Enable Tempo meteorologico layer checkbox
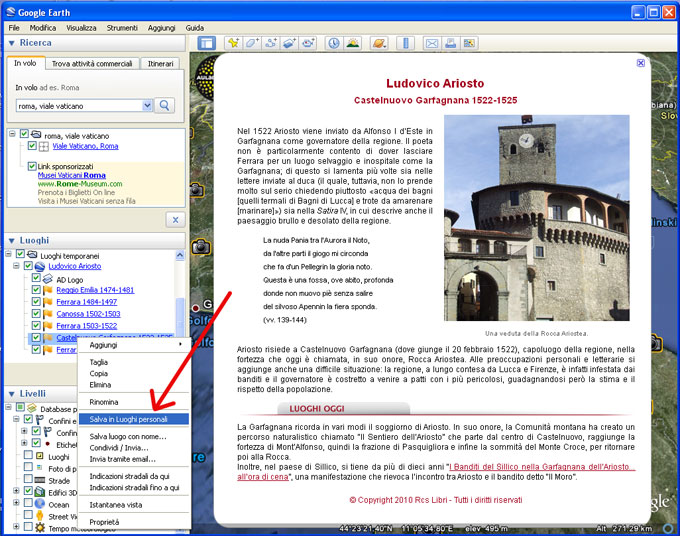Image resolution: width=680 pixels, height=536 pixels. pos(28,526)
